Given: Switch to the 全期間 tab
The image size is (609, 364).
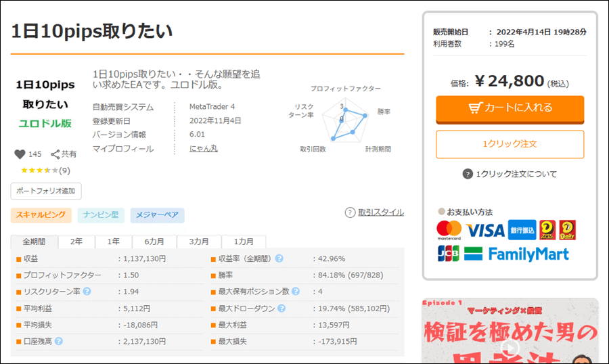Looking at the screenshot, I should (34, 242).
